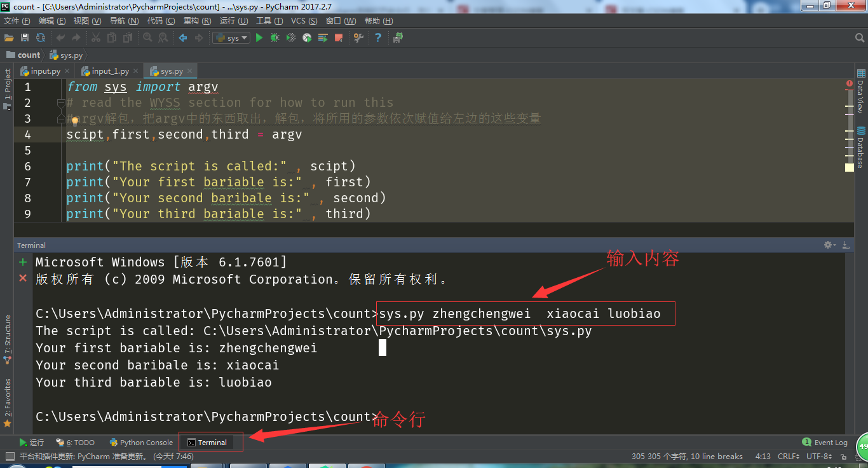
Task: Click the 4:13 cursor position indicator
Action: (x=763, y=457)
